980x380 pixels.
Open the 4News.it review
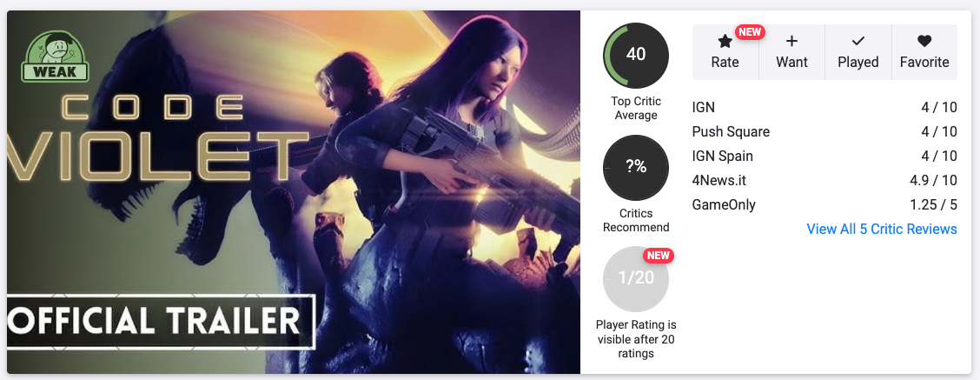[x=824, y=181]
